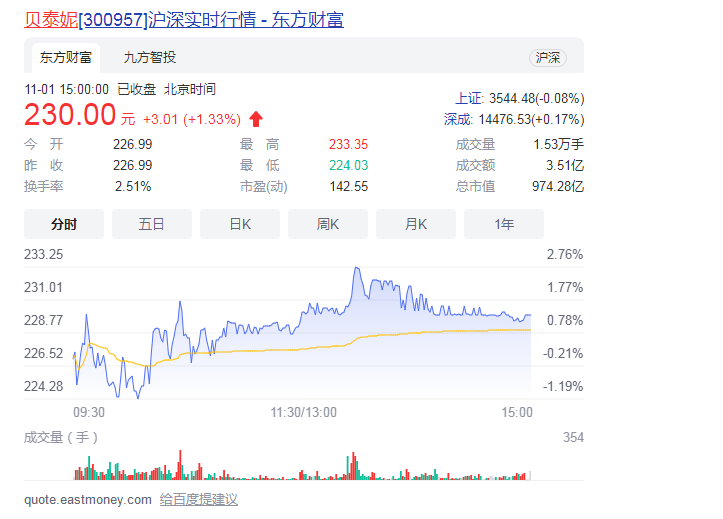Viewport: 723px width, 519px height.
Task: Click the quote.eastmoney.com source text
Action: click(x=88, y=499)
